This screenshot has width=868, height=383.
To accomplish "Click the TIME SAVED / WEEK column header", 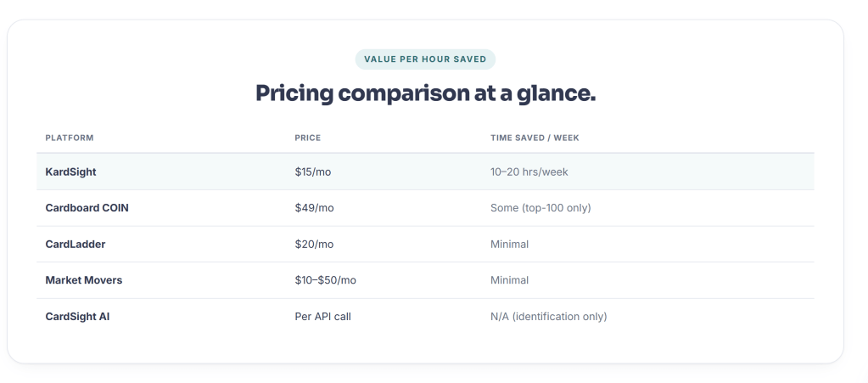I will point(535,138).
